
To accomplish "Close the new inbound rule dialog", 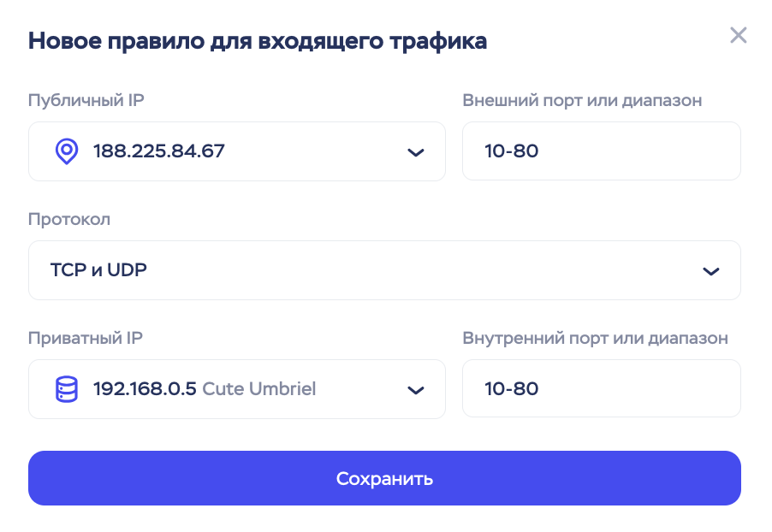I will 738,36.
